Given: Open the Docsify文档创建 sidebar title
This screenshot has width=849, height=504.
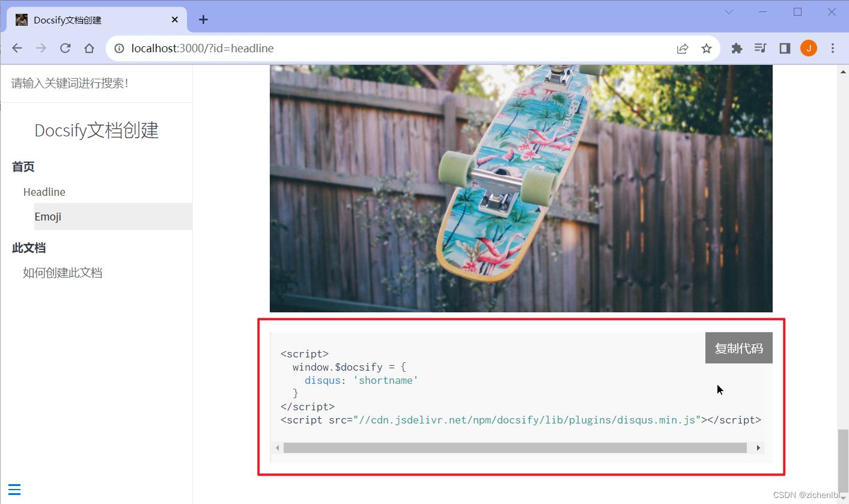Looking at the screenshot, I should (96, 130).
